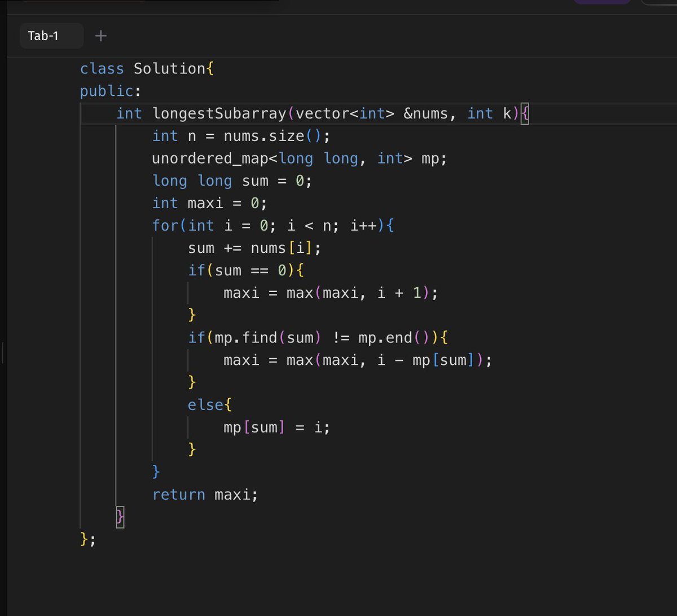Switch to the Tab-1 tab
677x616 pixels.
coord(51,36)
